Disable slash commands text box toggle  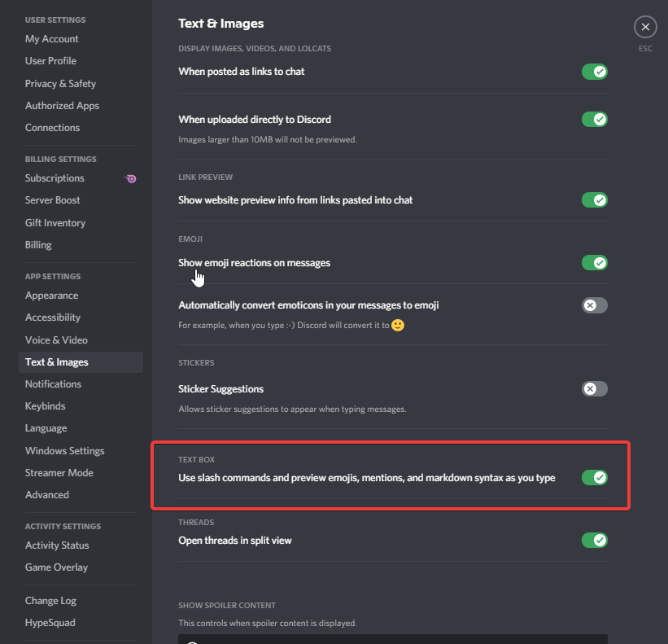point(594,477)
